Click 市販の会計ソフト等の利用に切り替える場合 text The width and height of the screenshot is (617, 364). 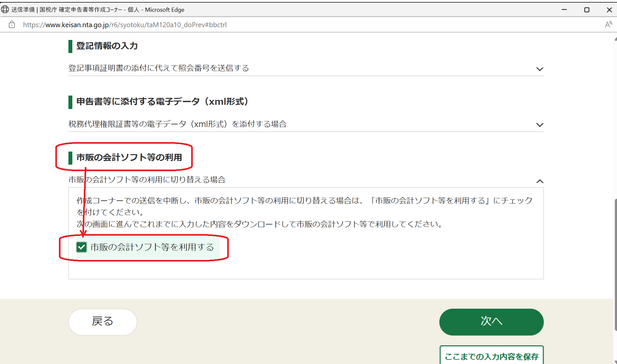point(147,180)
